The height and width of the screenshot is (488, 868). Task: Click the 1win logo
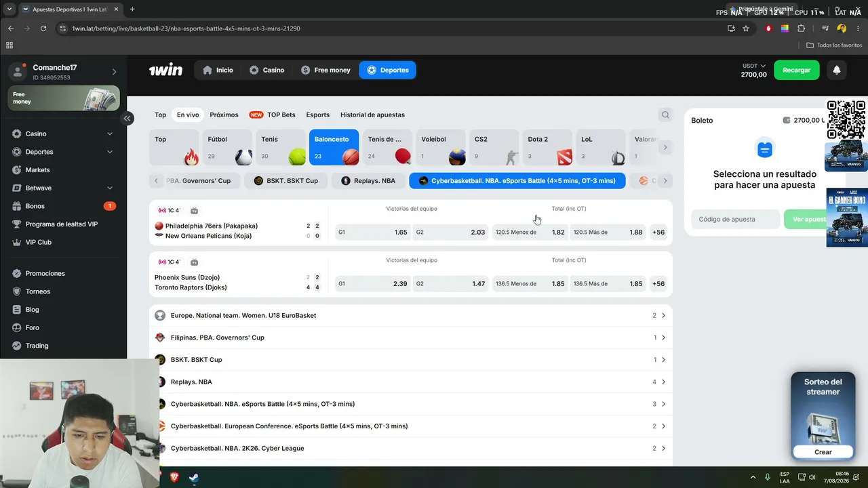(165, 70)
